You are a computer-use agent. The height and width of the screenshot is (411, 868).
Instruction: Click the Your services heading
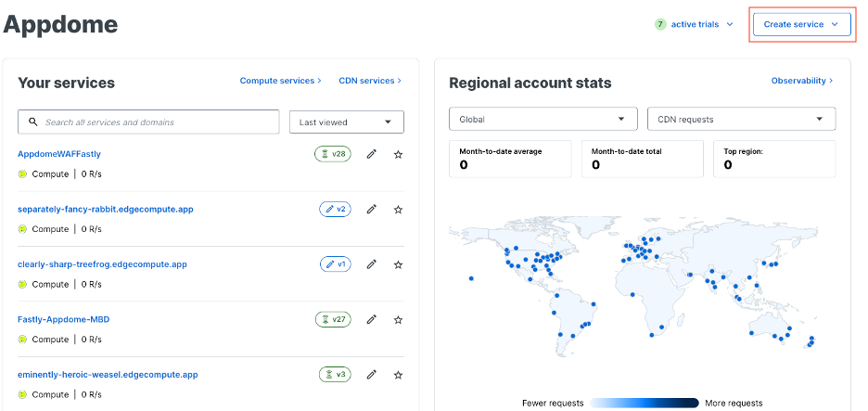click(x=67, y=83)
